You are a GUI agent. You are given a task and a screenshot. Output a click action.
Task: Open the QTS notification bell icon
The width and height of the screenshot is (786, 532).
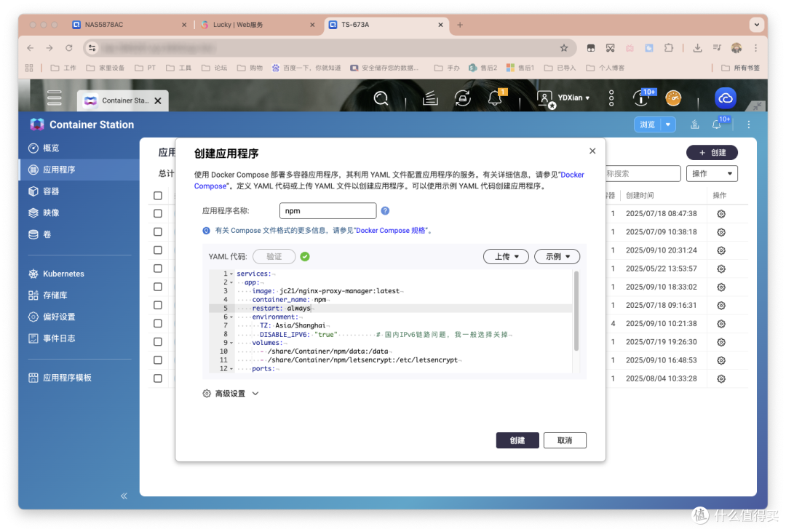pyautogui.click(x=496, y=98)
